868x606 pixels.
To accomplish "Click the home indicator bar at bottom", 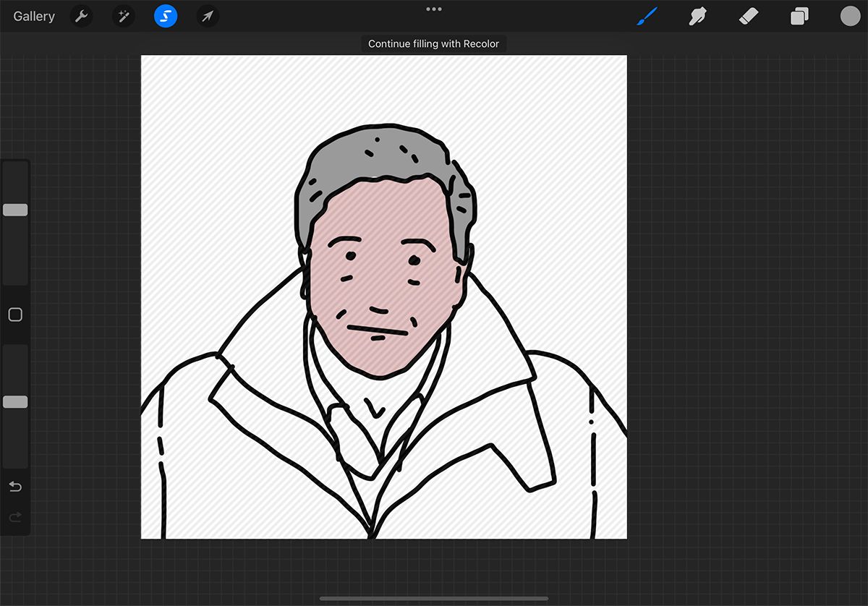I will point(433,598).
